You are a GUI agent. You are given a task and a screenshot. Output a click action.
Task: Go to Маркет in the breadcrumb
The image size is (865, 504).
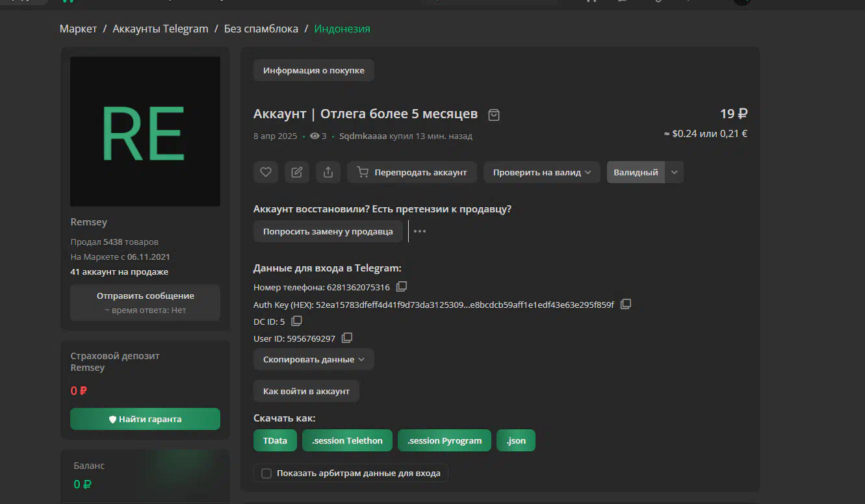click(78, 29)
